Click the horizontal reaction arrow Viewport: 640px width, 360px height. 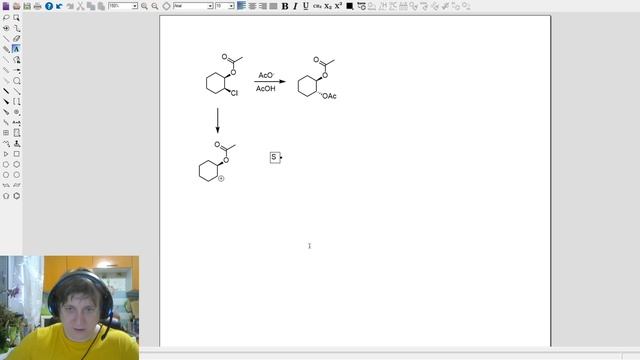270,82
